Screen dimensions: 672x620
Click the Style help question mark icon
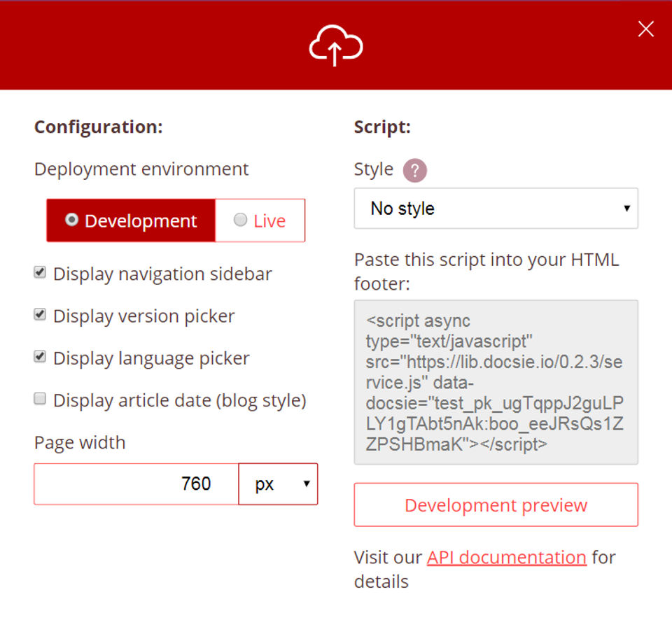click(414, 170)
